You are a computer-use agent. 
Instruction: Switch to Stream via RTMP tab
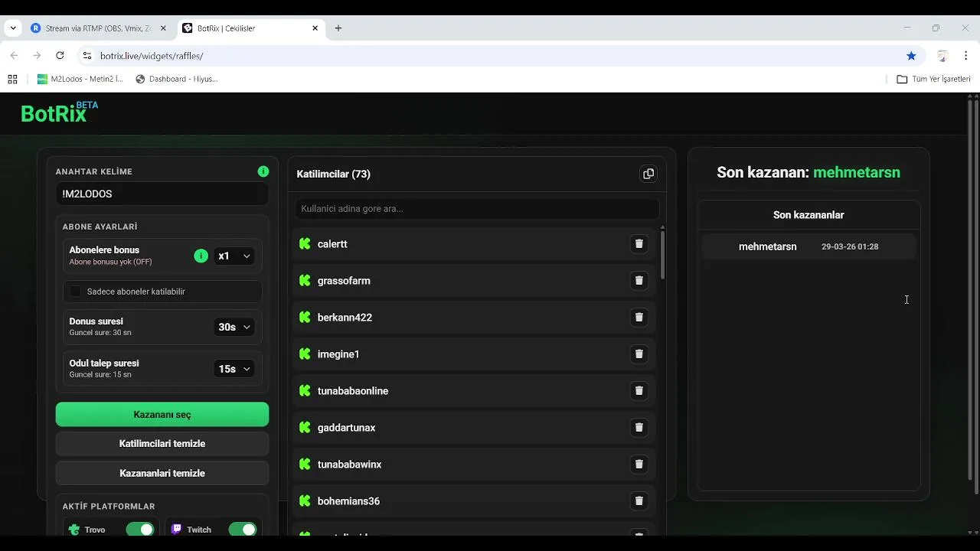(100, 28)
